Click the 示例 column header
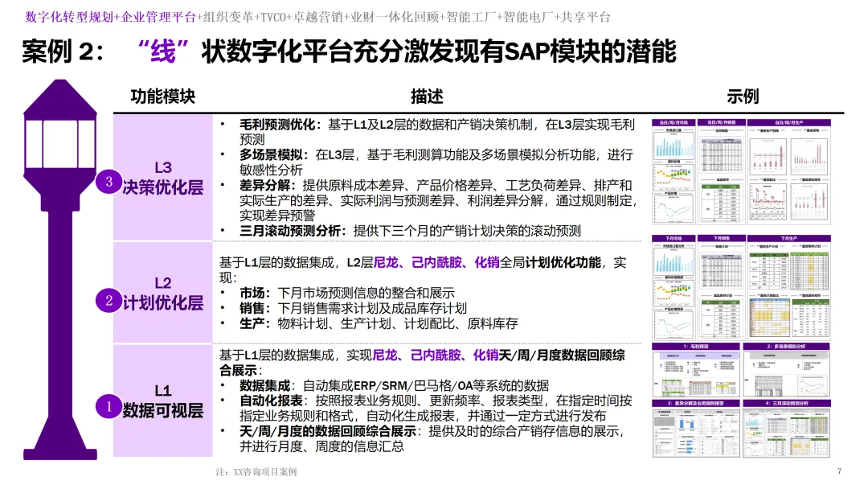Screen dimensions: 868x489 [x=743, y=97]
